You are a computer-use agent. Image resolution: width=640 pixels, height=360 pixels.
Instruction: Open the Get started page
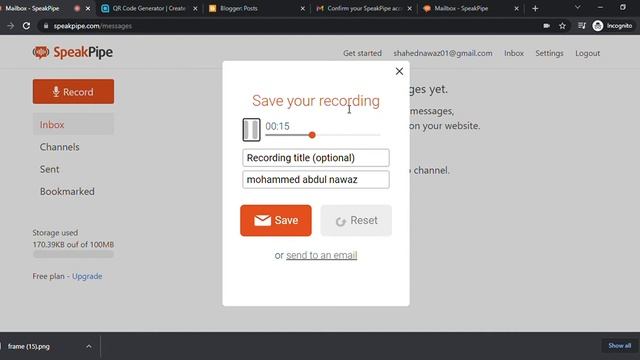pyautogui.click(x=362, y=53)
